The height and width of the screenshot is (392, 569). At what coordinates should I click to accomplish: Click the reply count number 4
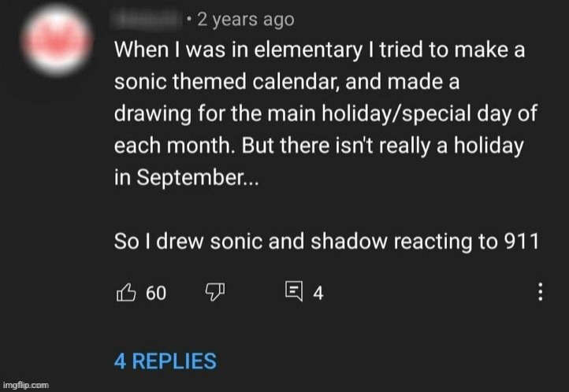(318, 294)
